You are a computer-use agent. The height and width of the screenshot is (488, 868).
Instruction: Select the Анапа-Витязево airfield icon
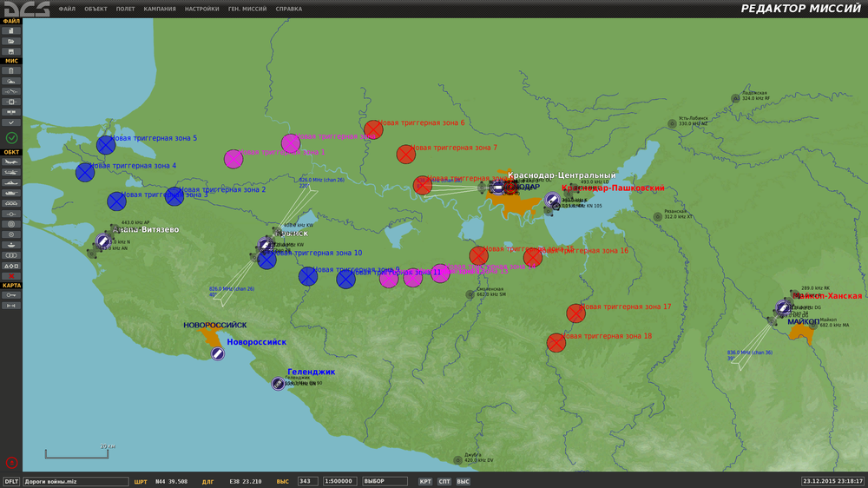(x=102, y=241)
